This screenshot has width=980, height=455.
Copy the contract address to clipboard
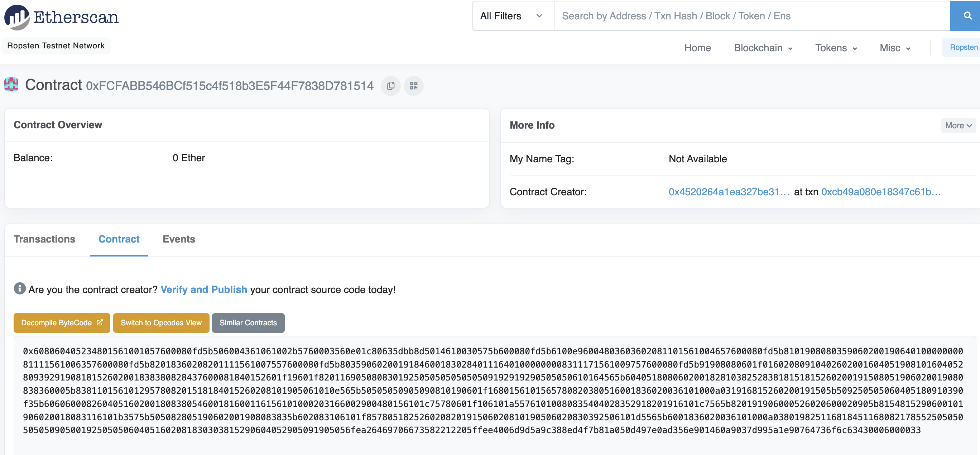(390, 86)
